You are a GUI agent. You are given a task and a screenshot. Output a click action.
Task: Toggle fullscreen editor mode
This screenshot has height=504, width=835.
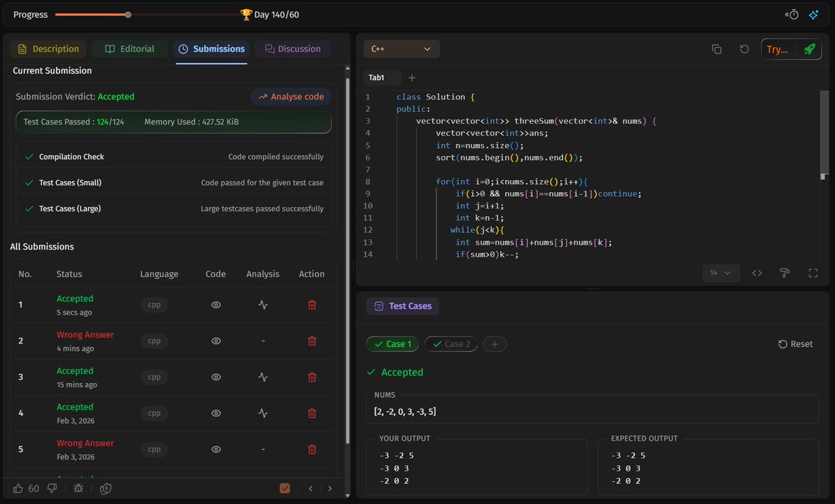pyautogui.click(x=813, y=273)
